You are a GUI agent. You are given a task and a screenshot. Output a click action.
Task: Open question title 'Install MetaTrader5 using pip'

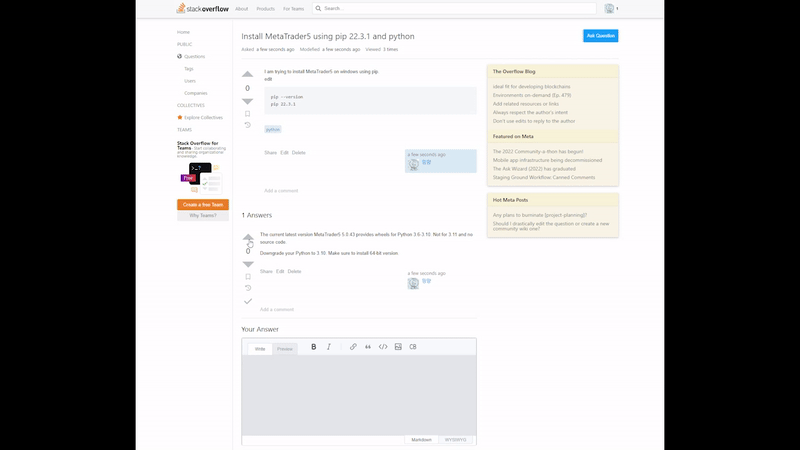(x=328, y=36)
